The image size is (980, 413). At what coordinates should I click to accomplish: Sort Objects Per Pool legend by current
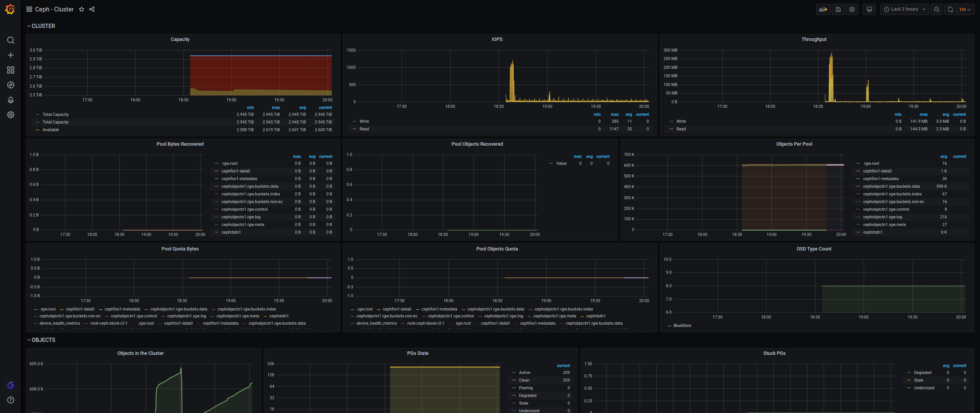pyautogui.click(x=959, y=156)
